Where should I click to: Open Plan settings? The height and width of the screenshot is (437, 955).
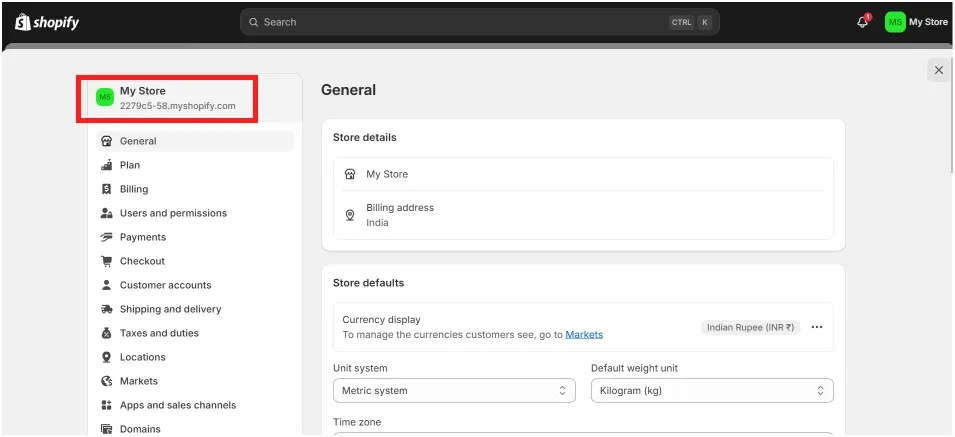coord(195,165)
